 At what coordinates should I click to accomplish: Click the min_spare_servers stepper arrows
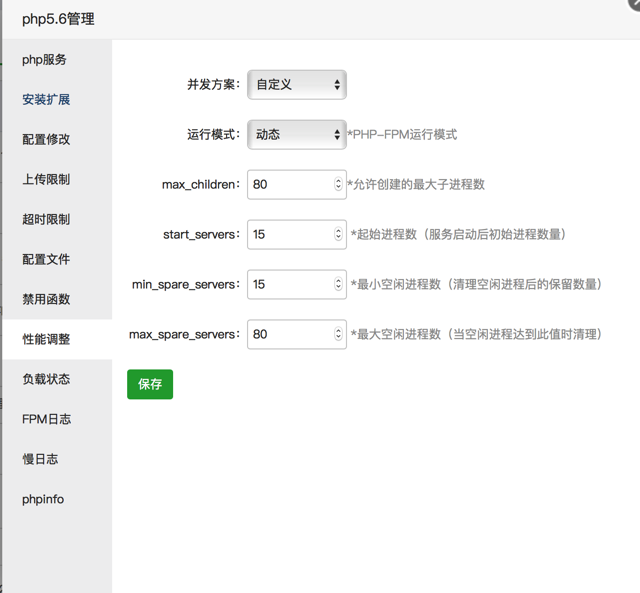tap(338, 284)
